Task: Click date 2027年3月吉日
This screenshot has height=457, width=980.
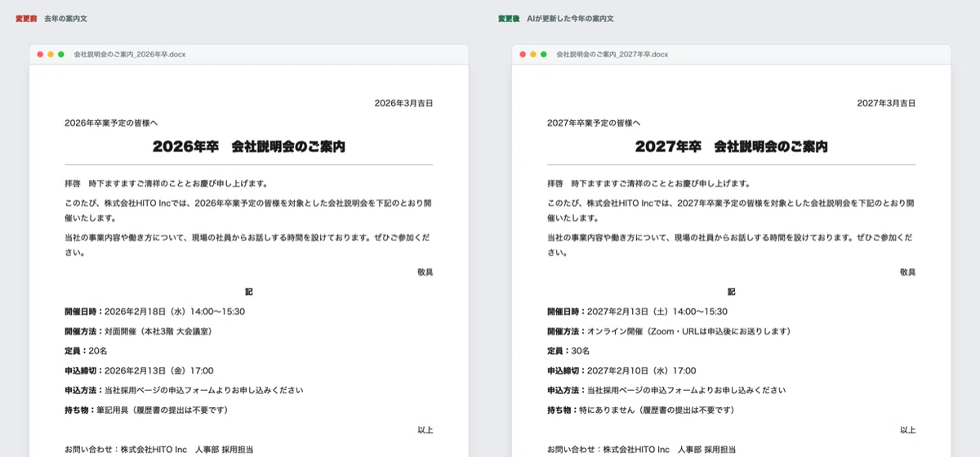Action: point(886,103)
